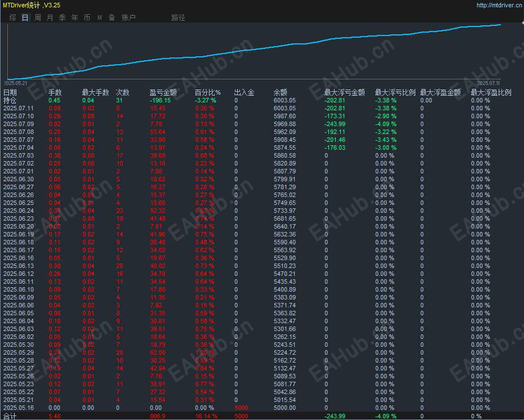Click the 最大浮盈比例 column header

point(491,92)
